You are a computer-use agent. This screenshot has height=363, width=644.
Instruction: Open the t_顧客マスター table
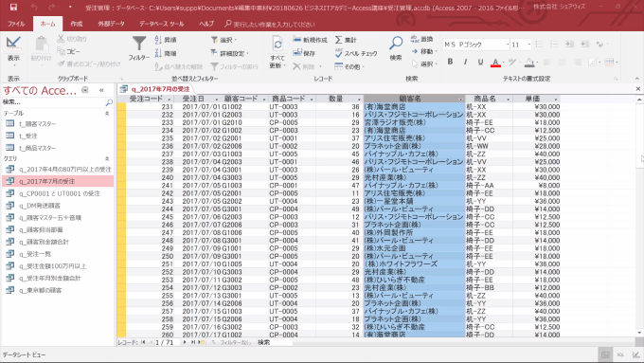click(x=37, y=124)
